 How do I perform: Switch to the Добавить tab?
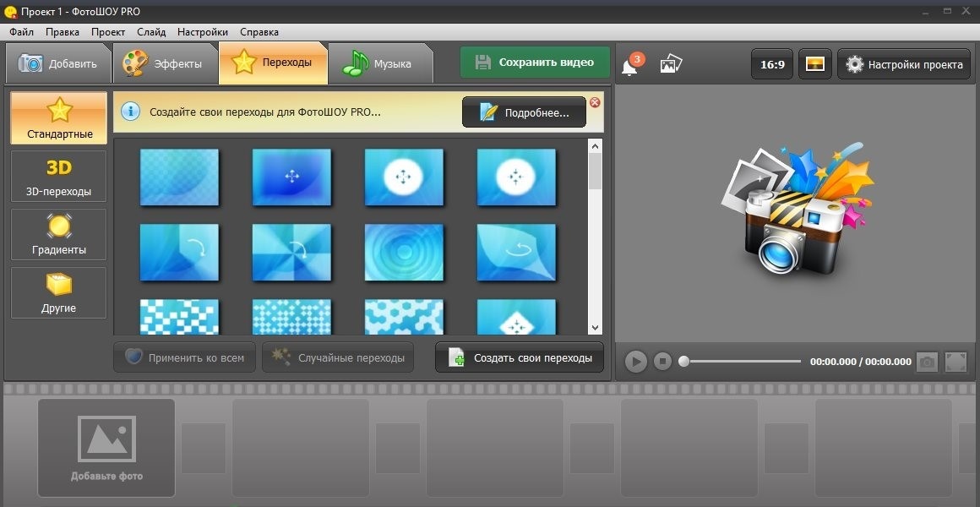click(x=58, y=63)
